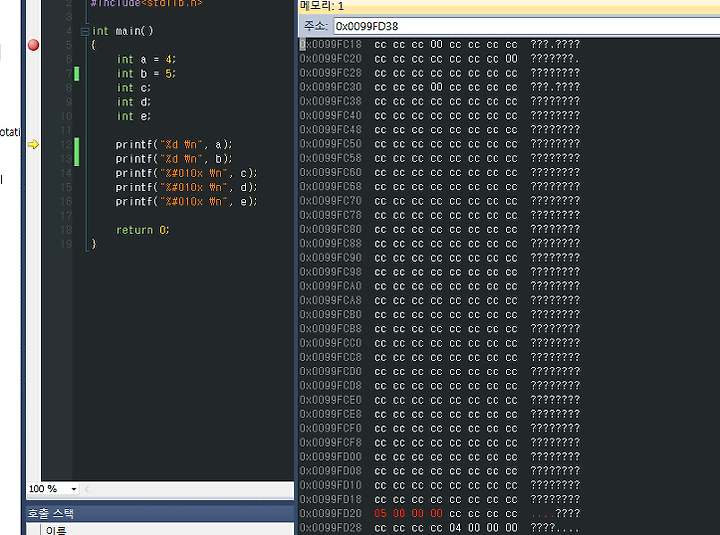The height and width of the screenshot is (535, 720).
Task: Click memory row address 0x0099FC20
Action: click(x=331, y=59)
